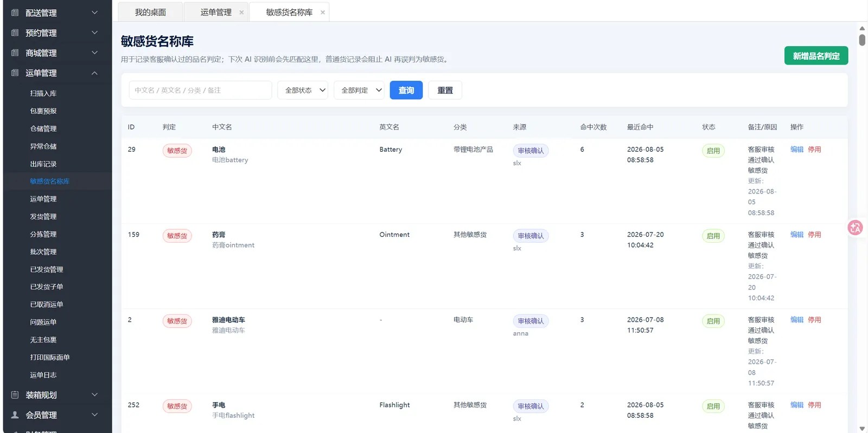The width and height of the screenshot is (868, 433).
Task: Click the 装箱规划 sidebar icon
Action: [15, 395]
